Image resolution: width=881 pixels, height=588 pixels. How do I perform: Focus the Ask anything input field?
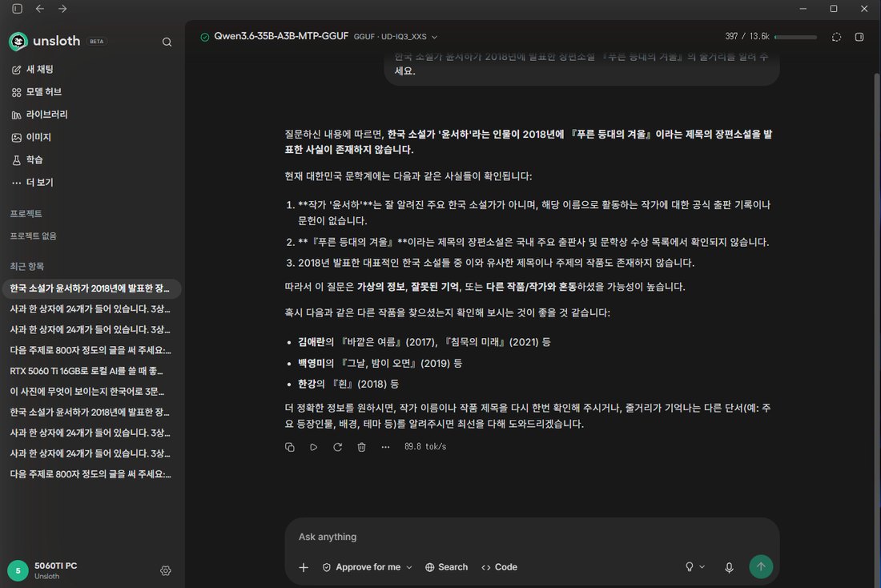[x=532, y=537]
